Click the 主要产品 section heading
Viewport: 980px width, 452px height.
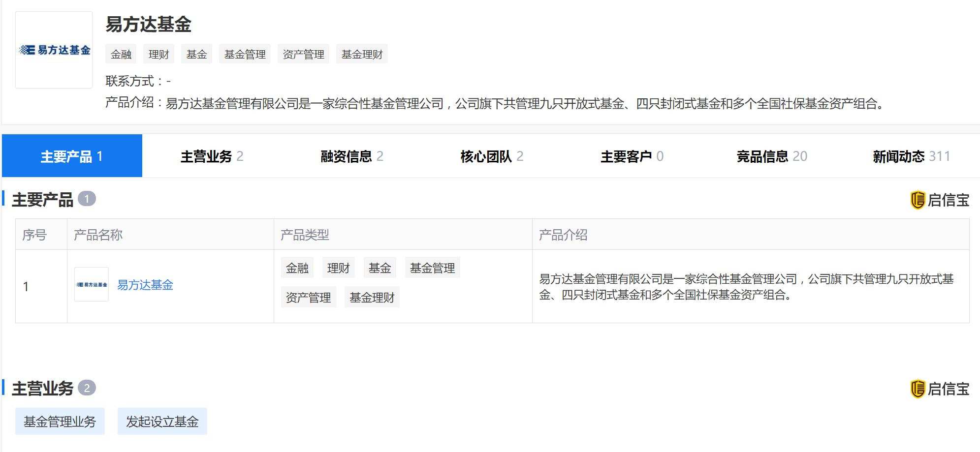click(42, 200)
